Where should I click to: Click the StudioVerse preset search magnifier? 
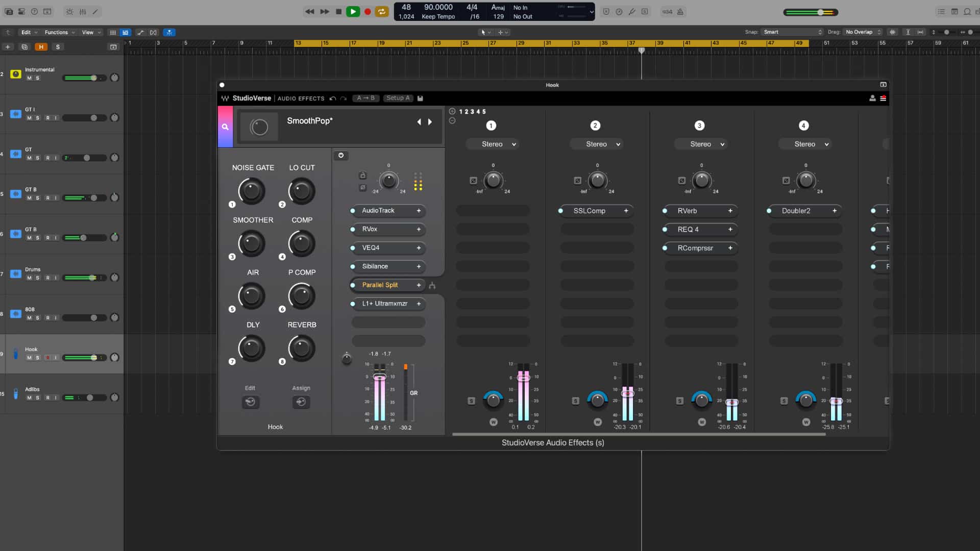pos(225,127)
